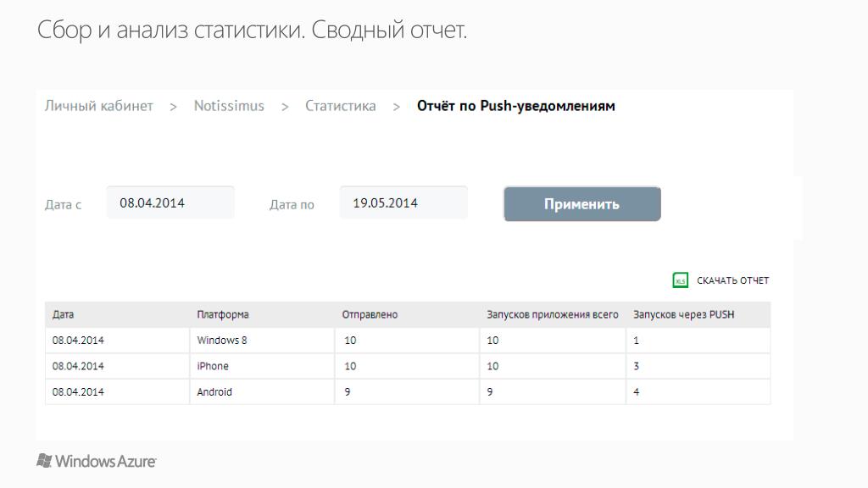Open the Notissimus breadcrumb

click(229, 106)
